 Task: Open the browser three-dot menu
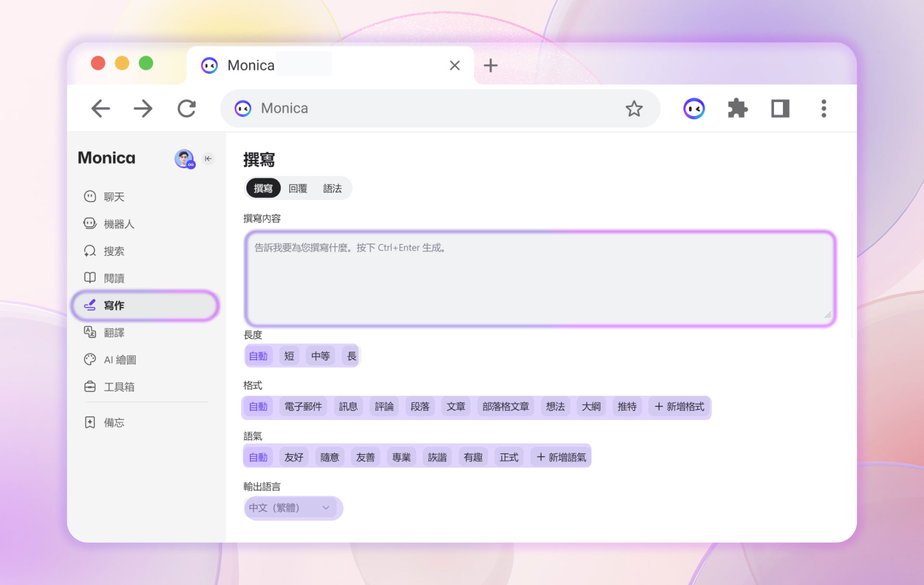[x=823, y=109]
